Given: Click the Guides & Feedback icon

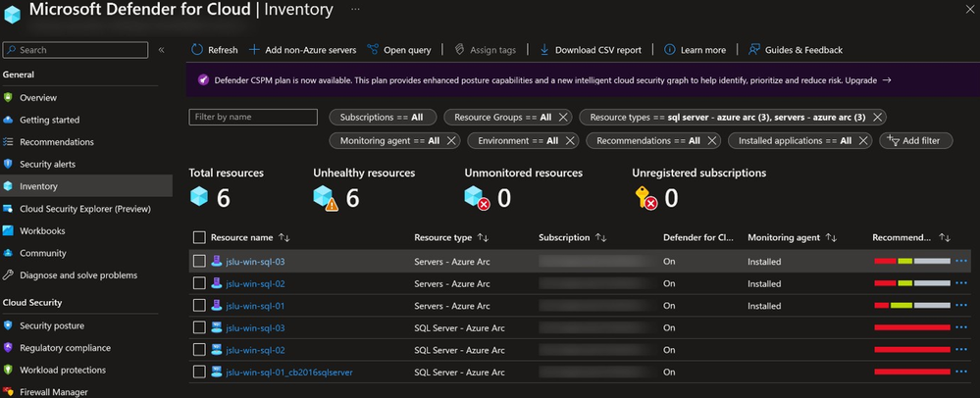Looking at the screenshot, I should click(754, 49).
